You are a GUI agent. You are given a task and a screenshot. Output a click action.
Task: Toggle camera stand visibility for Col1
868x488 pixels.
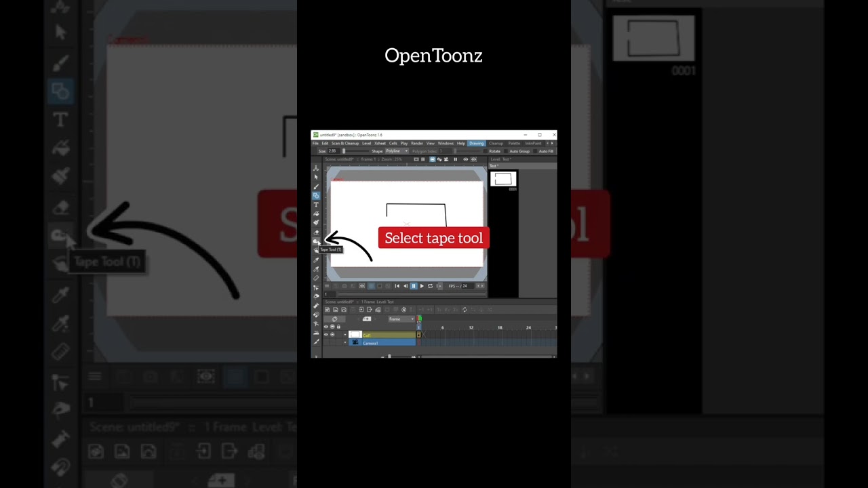332,335
